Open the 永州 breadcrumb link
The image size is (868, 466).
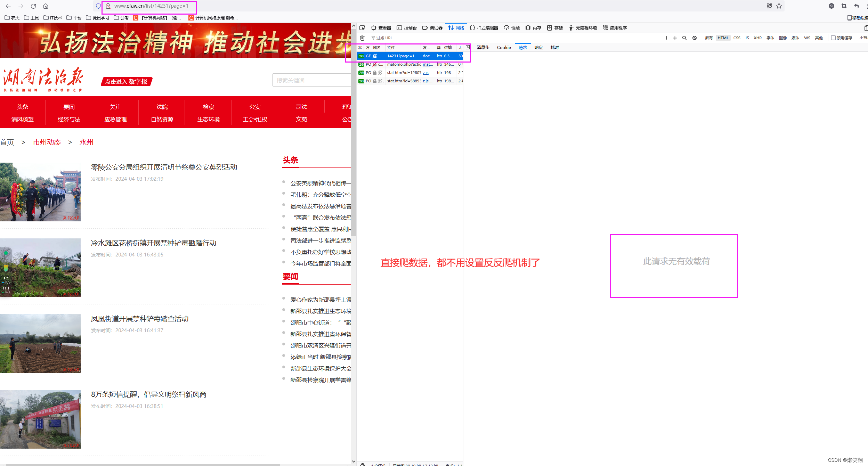coord(86,142)
